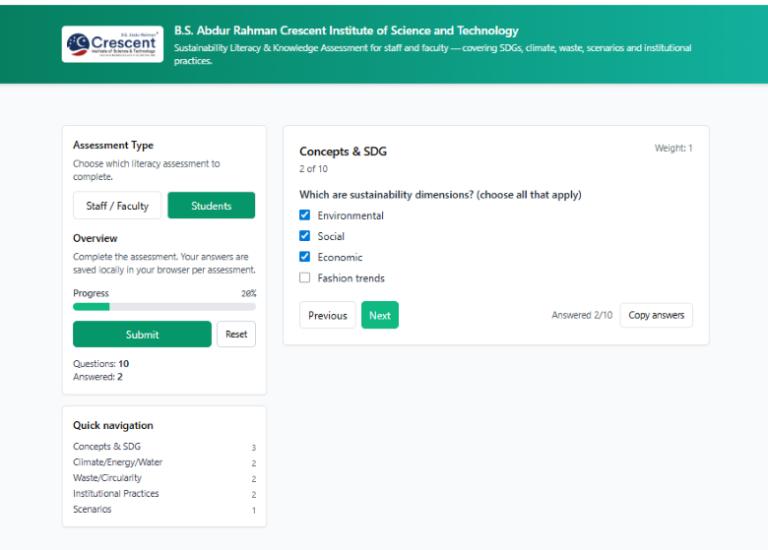Reset the assessment answers
768x550 pixels.
(x=236, y=334)
